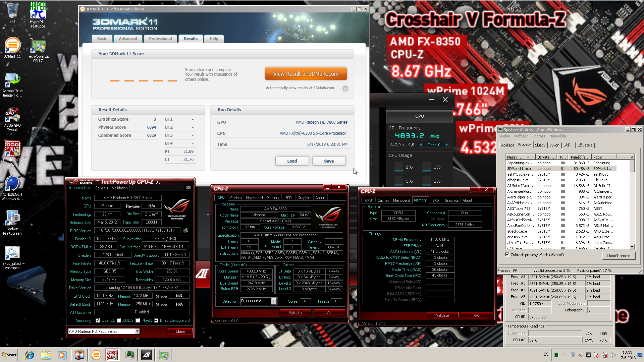Image resolution: width=644 pixels, height=362 pixels.
Task: Click the CPU tab header in AI Suite panel
Action: [419, 116]
